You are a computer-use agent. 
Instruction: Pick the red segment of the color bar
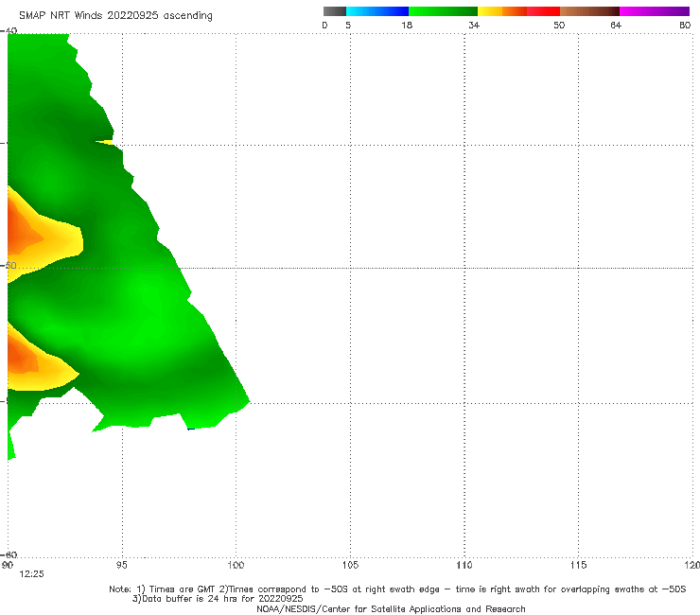tap(543, 11)
